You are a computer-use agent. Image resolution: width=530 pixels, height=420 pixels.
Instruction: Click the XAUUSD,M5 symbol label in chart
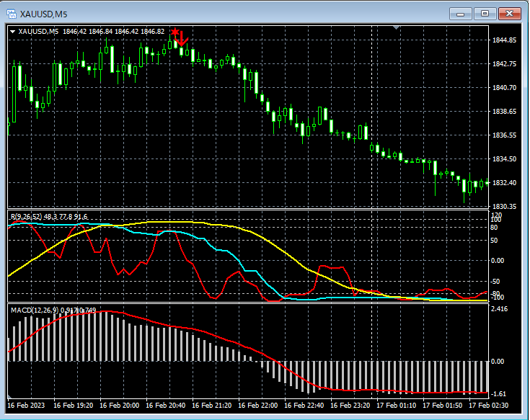coord(38,32)
